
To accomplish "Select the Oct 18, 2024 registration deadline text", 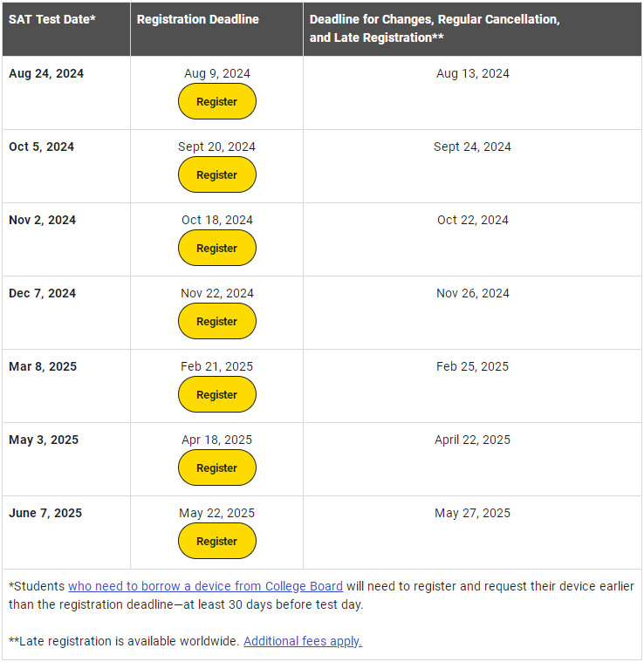I will [217, 220].
